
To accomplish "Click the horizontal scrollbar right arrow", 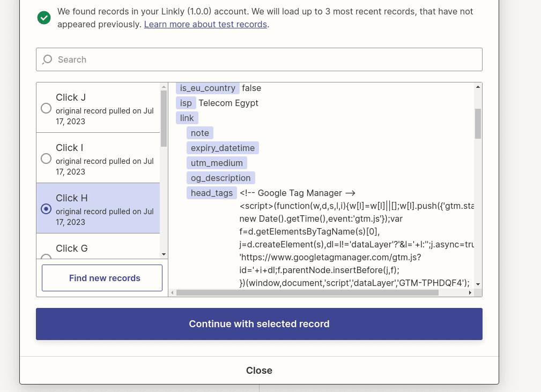I will pyautogui.click(x=470, y=293).
